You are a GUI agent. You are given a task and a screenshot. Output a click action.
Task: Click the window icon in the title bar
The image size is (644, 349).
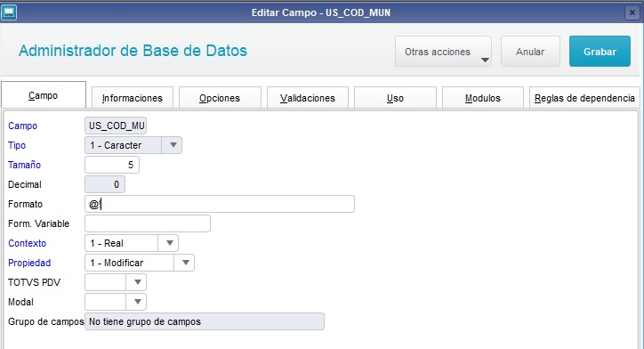[9, 12]
